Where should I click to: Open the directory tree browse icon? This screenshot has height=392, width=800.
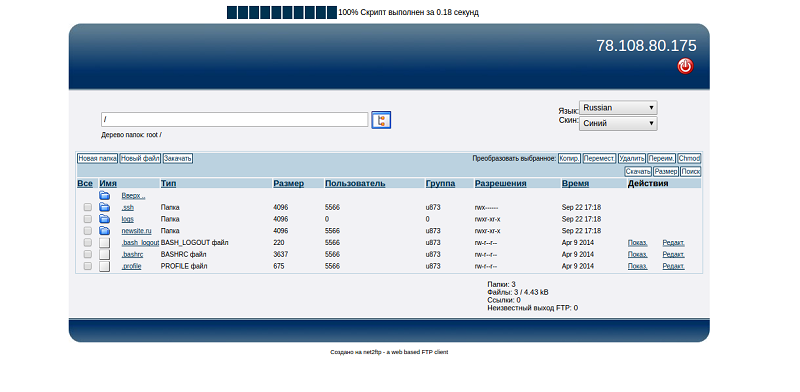tap(381, 120)
